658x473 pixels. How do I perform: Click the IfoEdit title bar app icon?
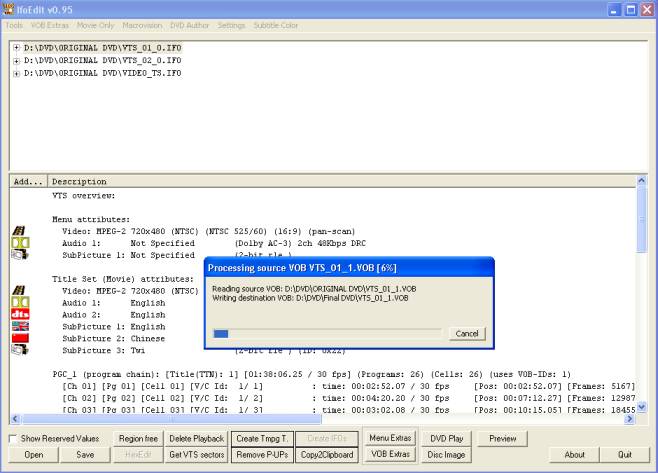8,9
